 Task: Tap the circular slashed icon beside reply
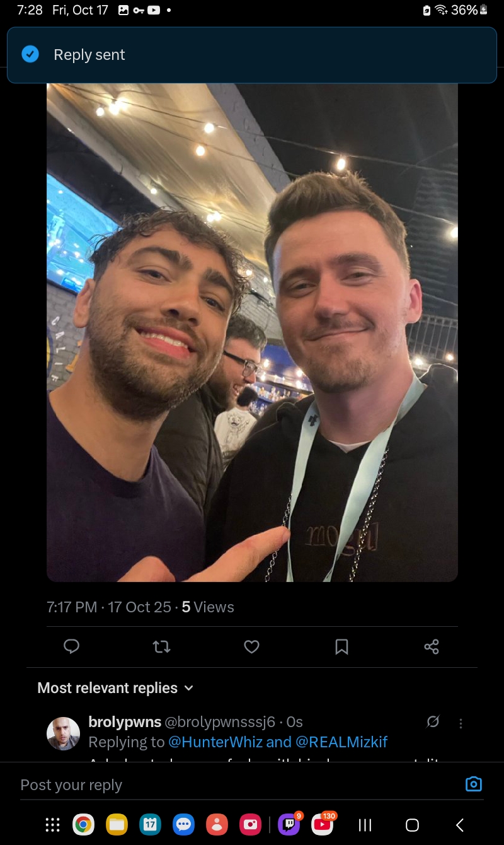pos(433,721)
